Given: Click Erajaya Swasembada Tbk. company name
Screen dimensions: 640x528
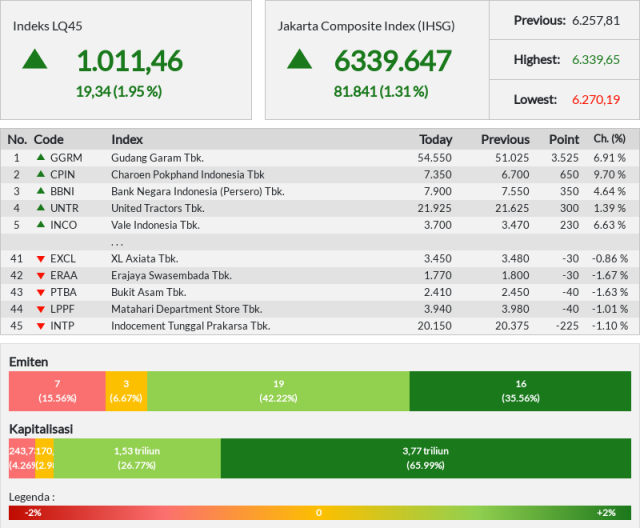Looking at the screenshot, I should [x=171, y=275].
